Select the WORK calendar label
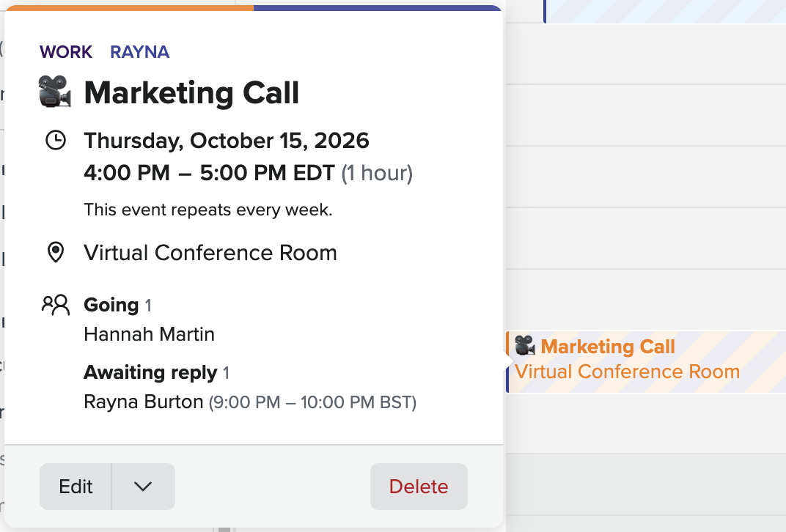The image size is (786, 532). tap(66, 51)
